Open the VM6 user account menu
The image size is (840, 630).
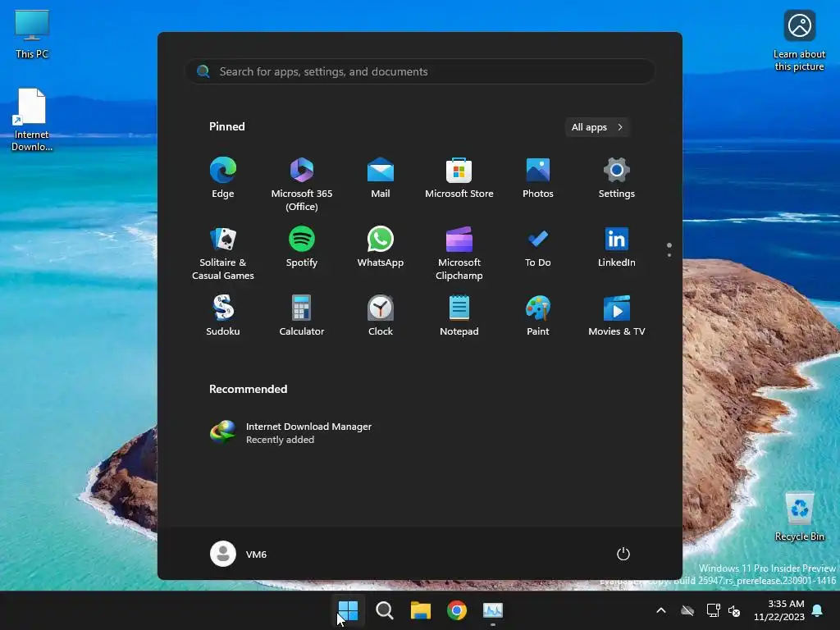239,554
